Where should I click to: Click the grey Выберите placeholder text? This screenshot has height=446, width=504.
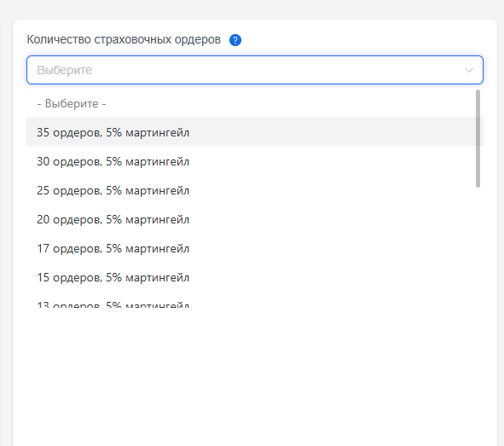(65, 70)
